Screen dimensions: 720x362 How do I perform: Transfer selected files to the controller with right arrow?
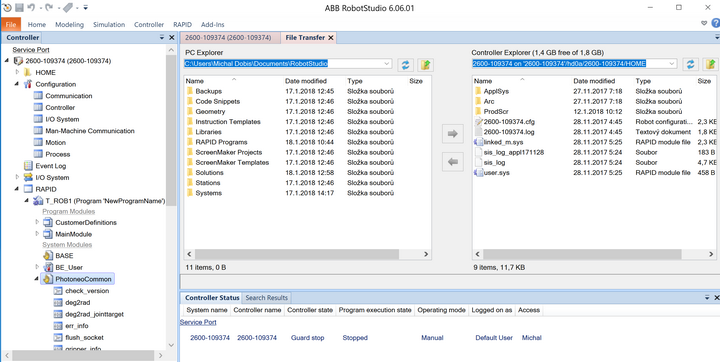[453, 134]
